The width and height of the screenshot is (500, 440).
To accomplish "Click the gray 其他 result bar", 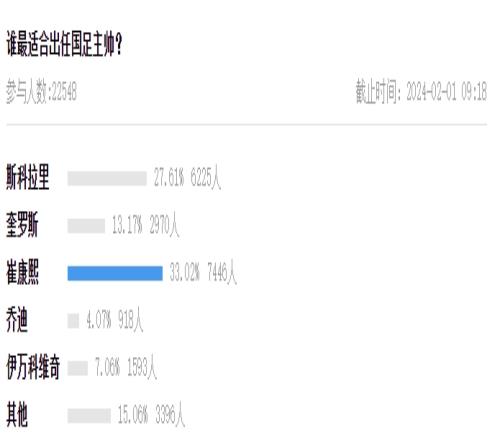I will pyautogui.click(x=89, y=416).
